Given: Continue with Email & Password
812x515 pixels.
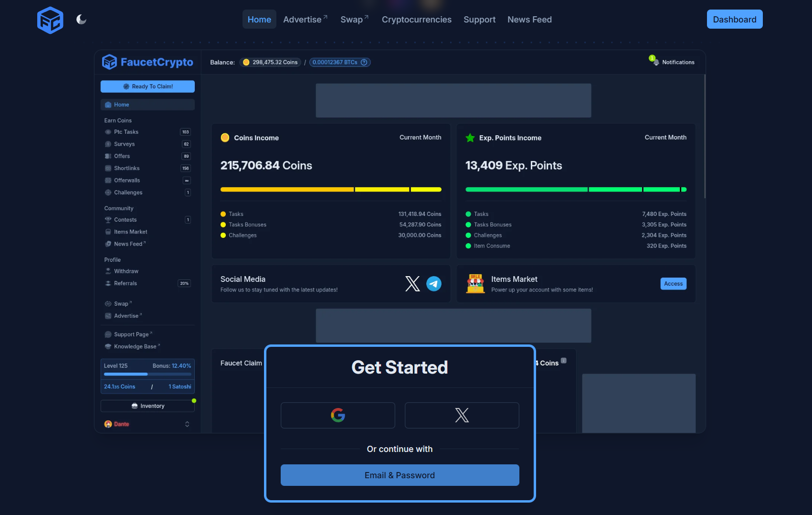Looking at the screenshot, I should pos(400,475).
